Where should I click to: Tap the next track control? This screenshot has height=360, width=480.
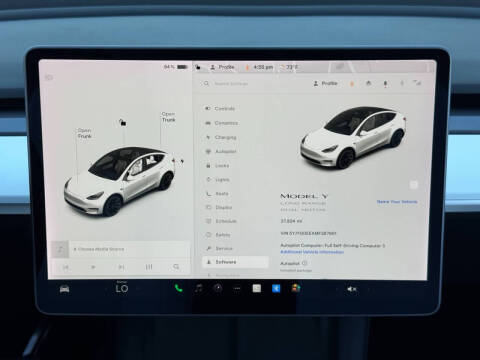click(121, 267)
